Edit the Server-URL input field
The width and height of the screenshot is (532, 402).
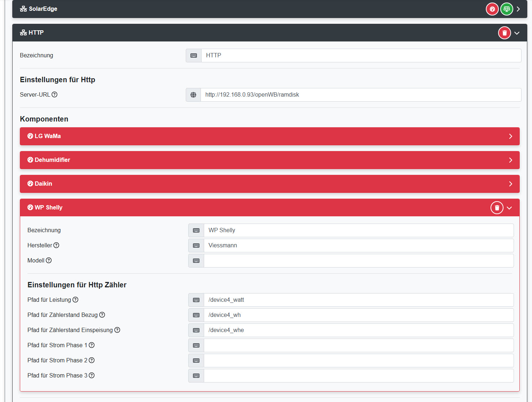(x=361, y=95)
